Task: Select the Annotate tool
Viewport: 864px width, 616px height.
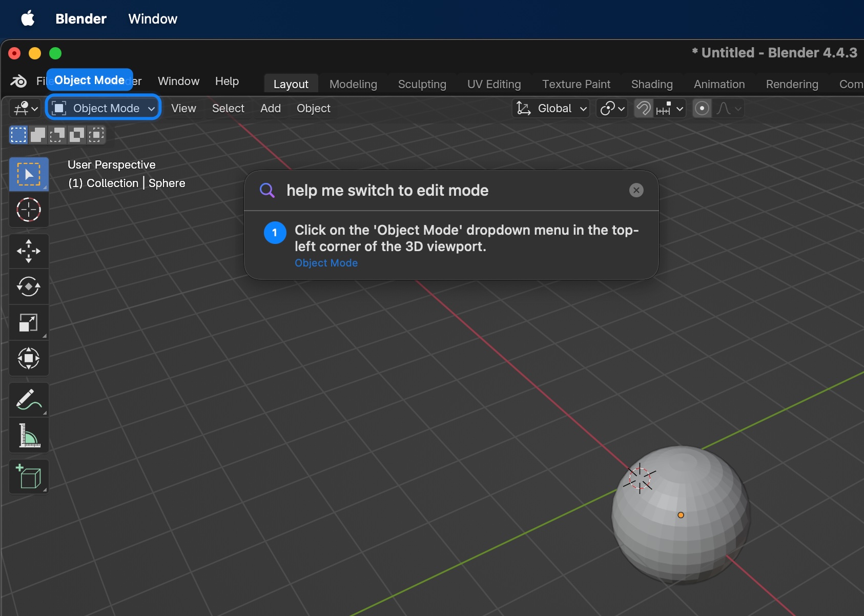Action: pyautogui.click(x=29, y=400)
